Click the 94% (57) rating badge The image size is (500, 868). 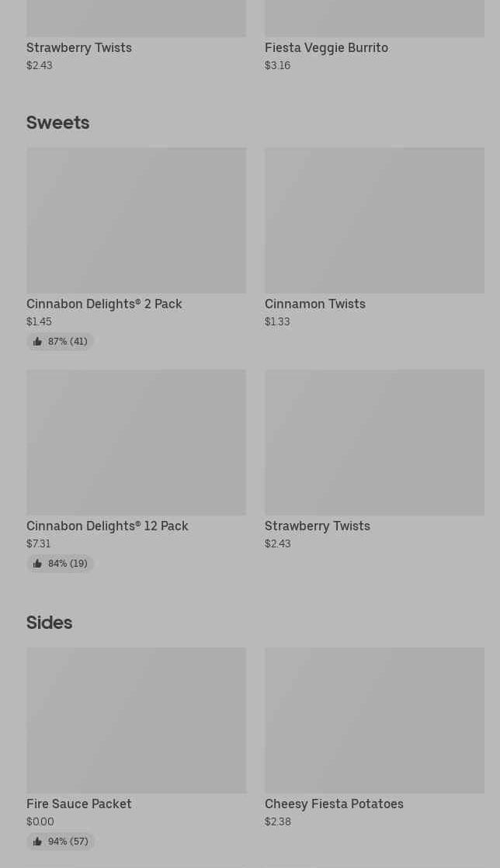pos(61,842)
